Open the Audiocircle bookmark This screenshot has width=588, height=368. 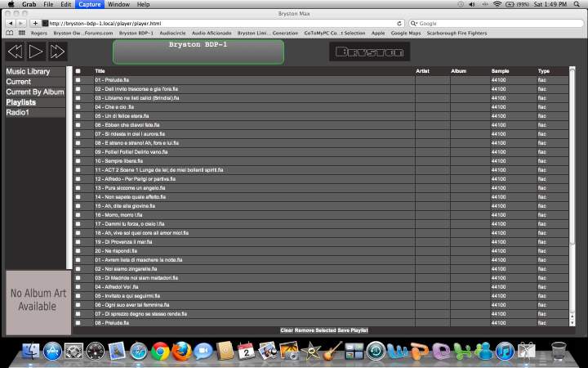[x=172, y=33]
